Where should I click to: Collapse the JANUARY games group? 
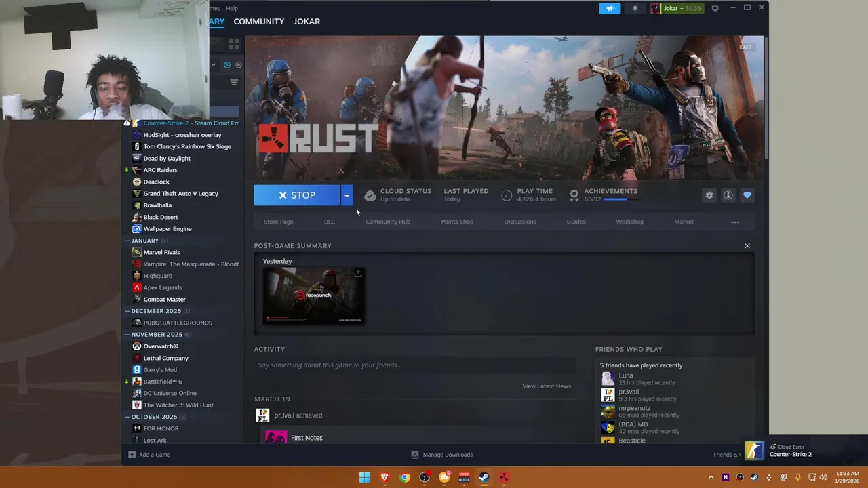coord(127,241)
